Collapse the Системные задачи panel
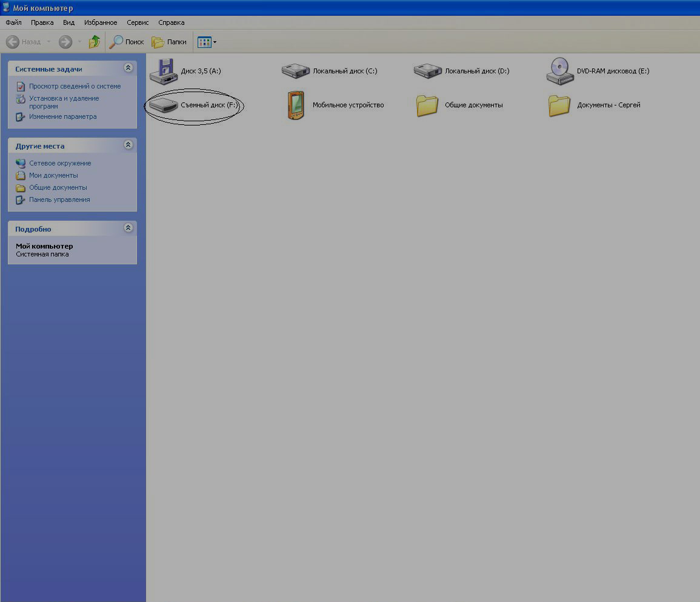700x602 pixels. (128, 69)
